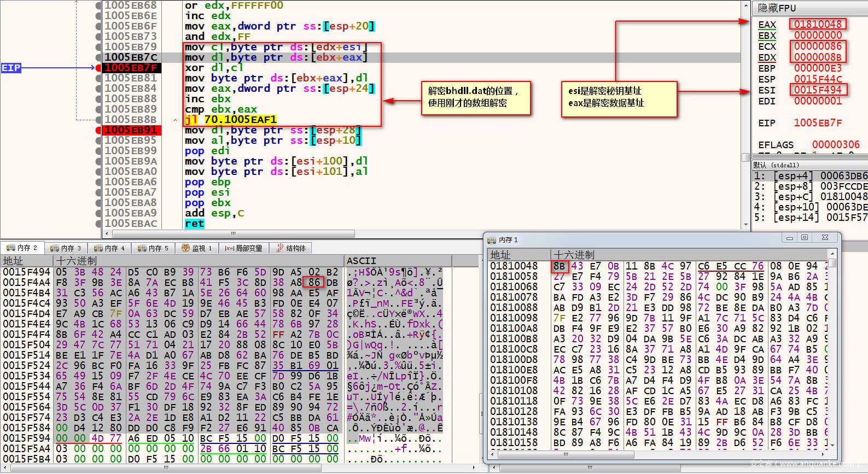Viewport: 868px width, 474px height.
Task: Select the EAX register value 01810048
Action: (818, 24)
